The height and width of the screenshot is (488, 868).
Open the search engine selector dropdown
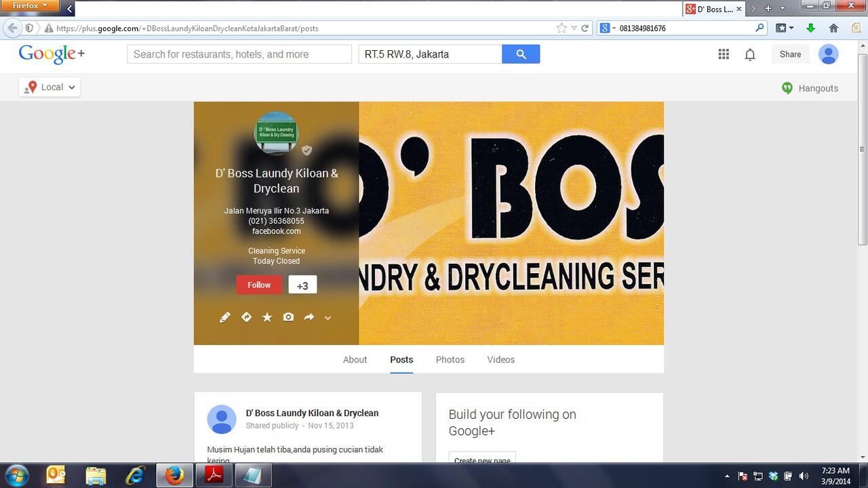609,28
